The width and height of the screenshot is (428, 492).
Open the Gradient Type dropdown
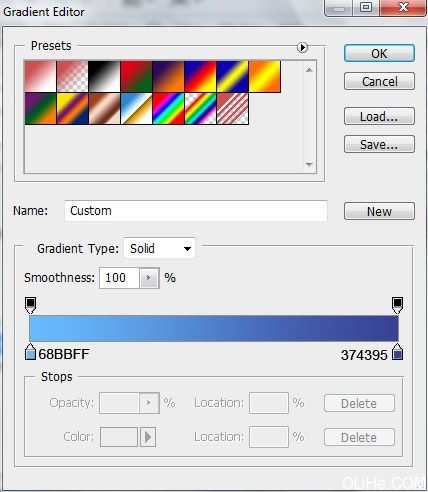(159, 248)
